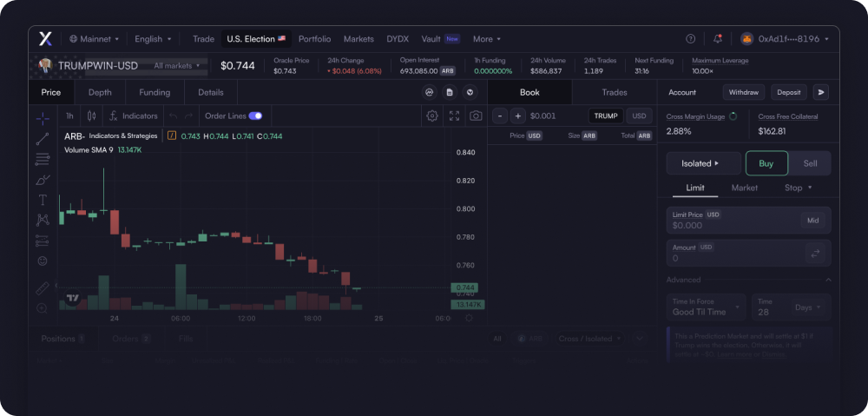Open notifications bell icon
The height and width of the screenshot is (416, 868).
[x=718, y=39]
